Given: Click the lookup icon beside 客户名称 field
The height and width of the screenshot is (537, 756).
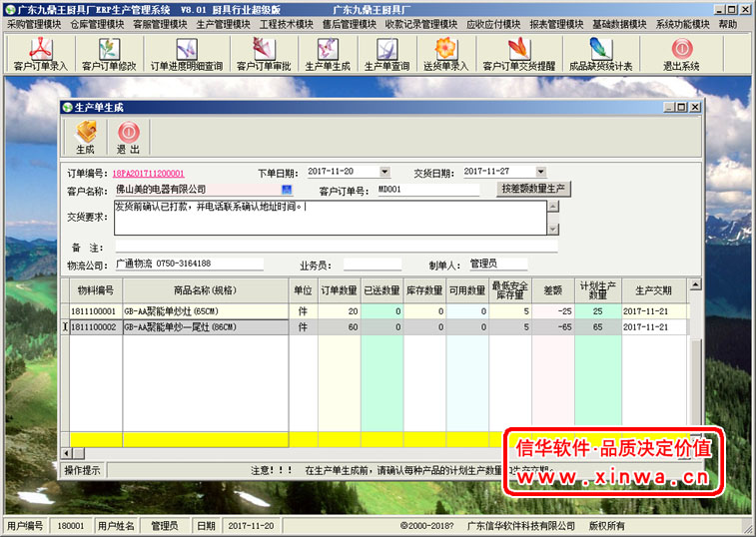Looking at the screenshot, I should pyautogui.click(x=287, y=190).
